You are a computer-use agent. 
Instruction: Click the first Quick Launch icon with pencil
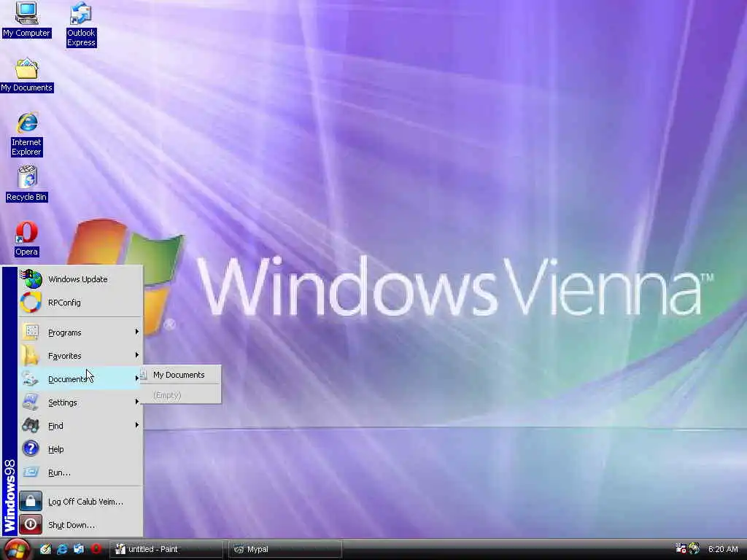click(45, 549)
